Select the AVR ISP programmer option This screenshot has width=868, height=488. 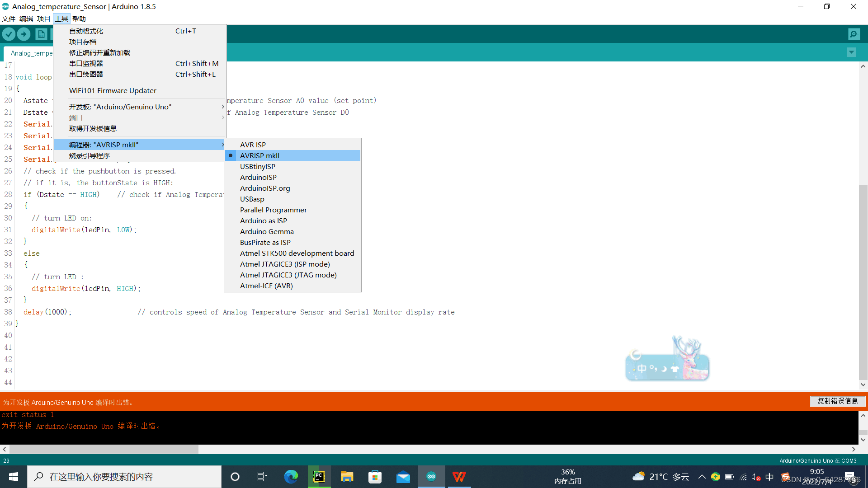pos(253,145)
